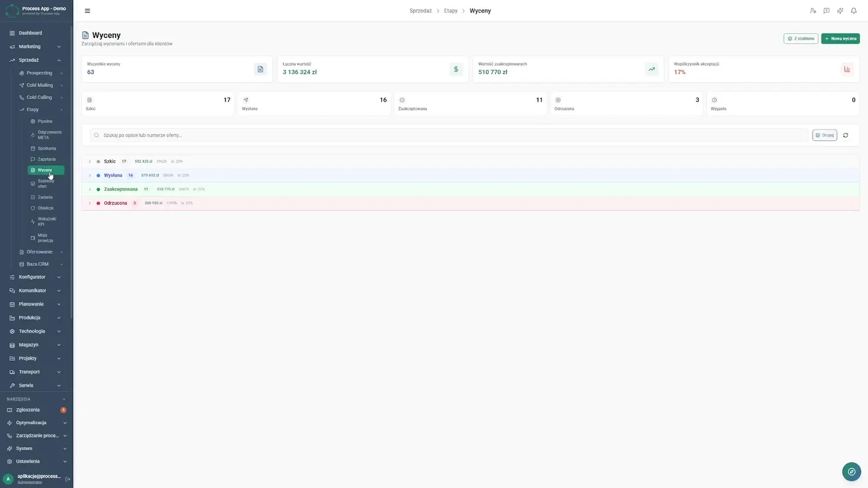Click the Grupuj button

[x=825, y=135]
